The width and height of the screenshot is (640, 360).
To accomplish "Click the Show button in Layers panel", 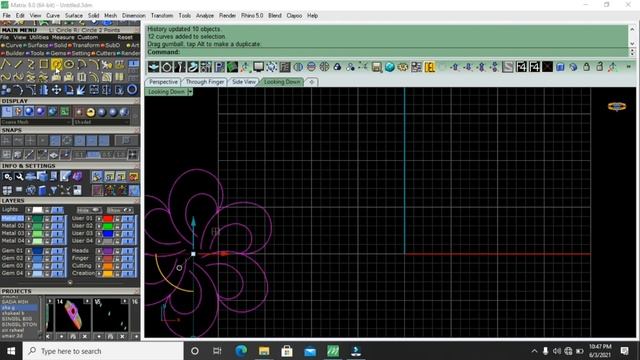I will click(x=119, y=210).
